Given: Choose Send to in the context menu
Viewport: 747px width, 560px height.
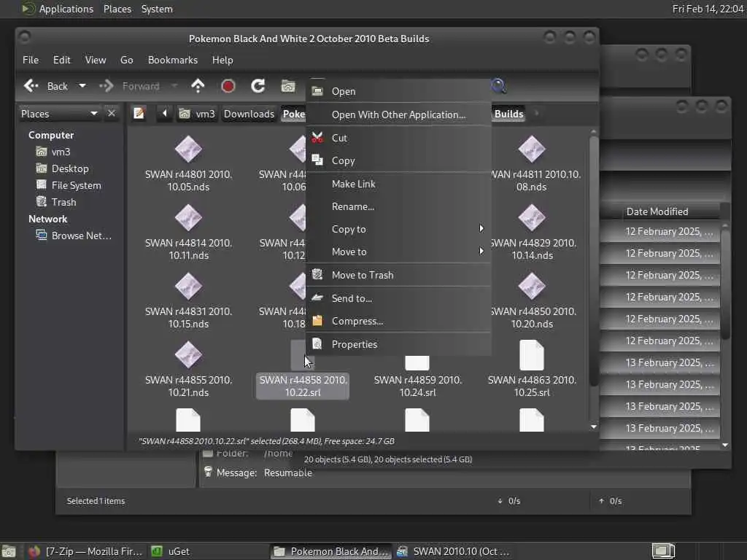Looking at the screenshot, I should click(x=399, y=298).
